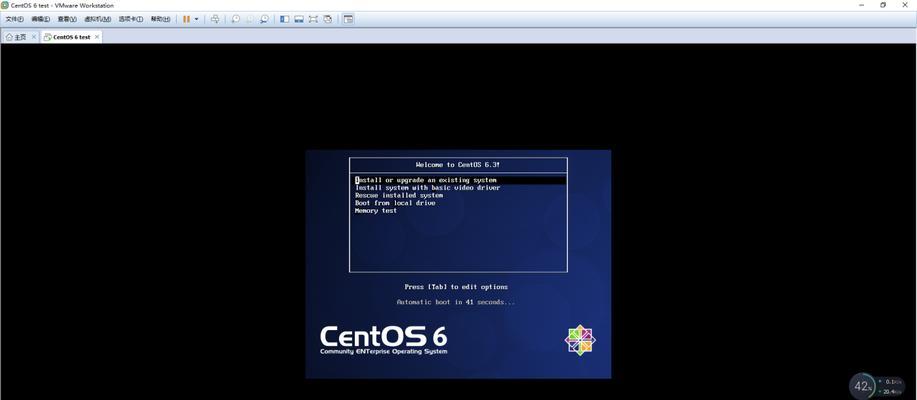Screen dimensions: 917x400
Task: Open the 选项卡(T) menu
Action: click(x=130, y=19)
